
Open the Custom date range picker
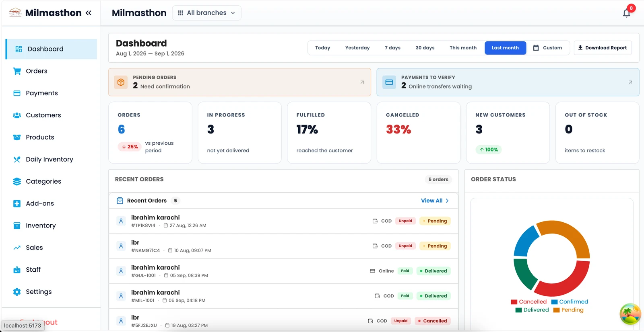[548, 48]
